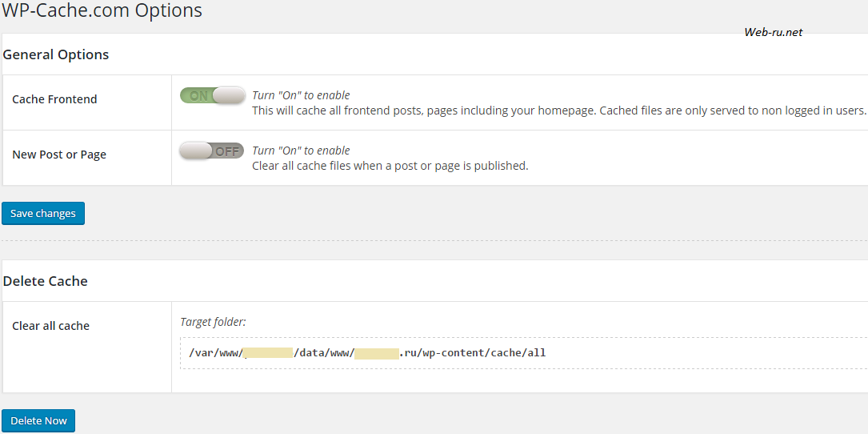Select the target folder cache path
868x434 pixels.
coord(367,352)
